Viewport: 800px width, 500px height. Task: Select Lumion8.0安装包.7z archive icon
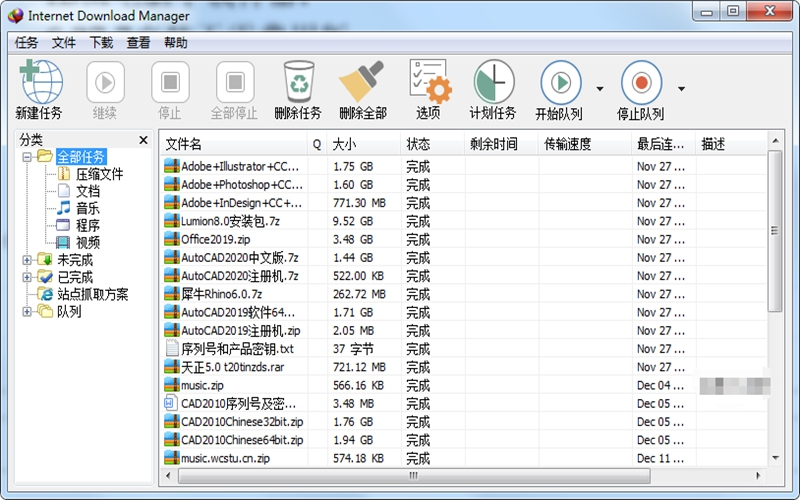coord(172,221)
